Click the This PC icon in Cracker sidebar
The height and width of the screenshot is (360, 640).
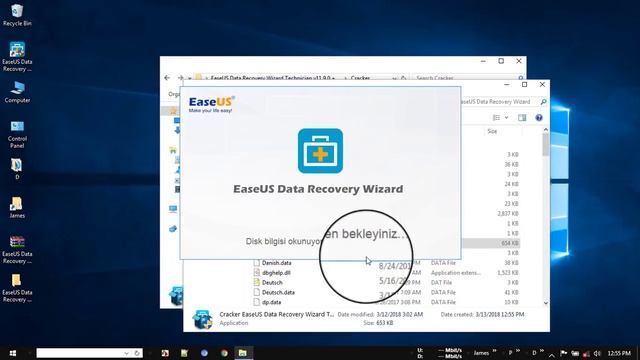(173, 209)
